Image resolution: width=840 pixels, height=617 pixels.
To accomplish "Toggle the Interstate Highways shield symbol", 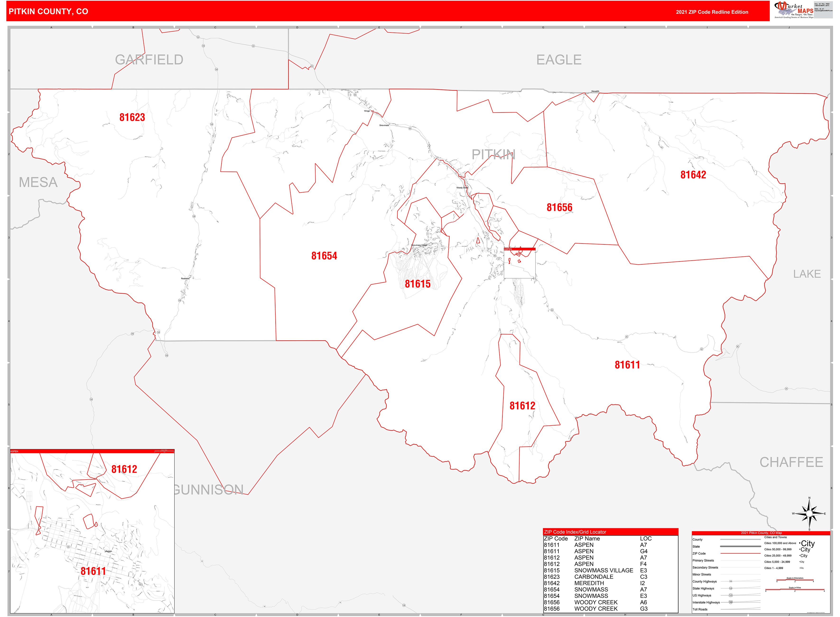I will point(730,602).
